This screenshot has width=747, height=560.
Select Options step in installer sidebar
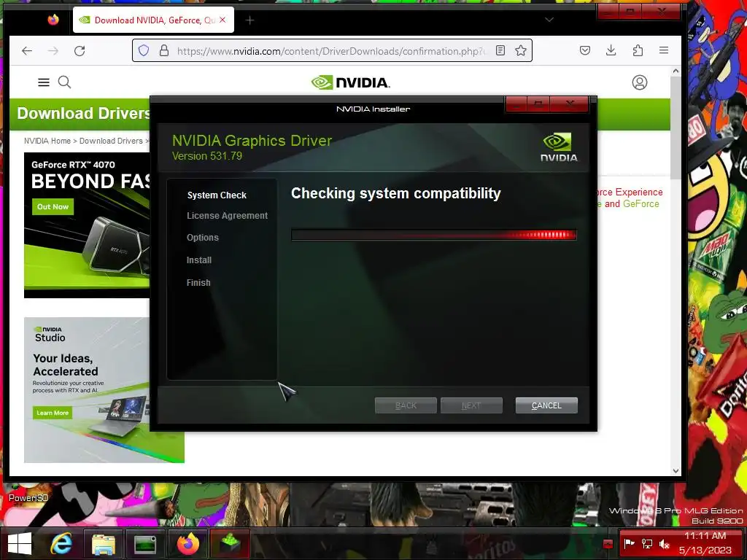coord(203,238)
